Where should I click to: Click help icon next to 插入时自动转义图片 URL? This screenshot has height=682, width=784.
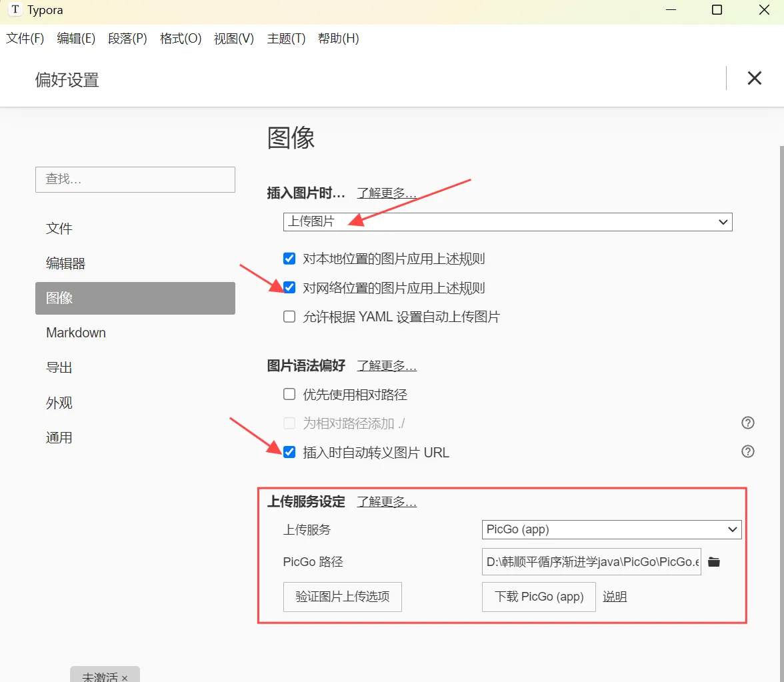coord(748,452)
